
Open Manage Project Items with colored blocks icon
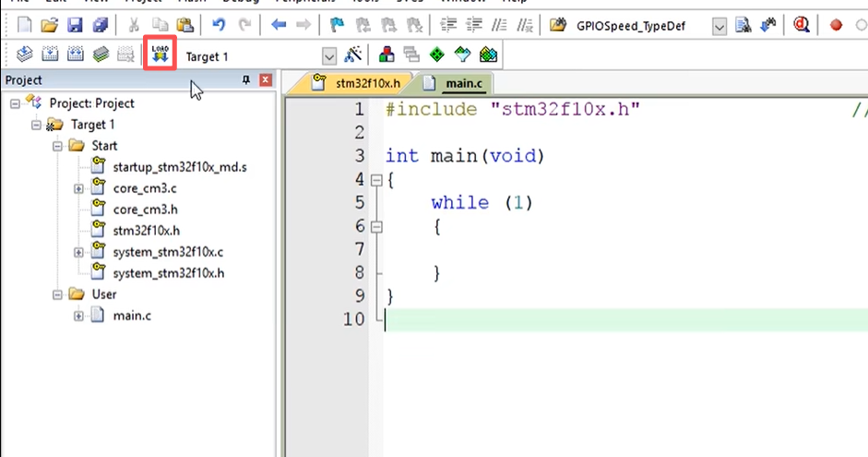tap(386, 54)
